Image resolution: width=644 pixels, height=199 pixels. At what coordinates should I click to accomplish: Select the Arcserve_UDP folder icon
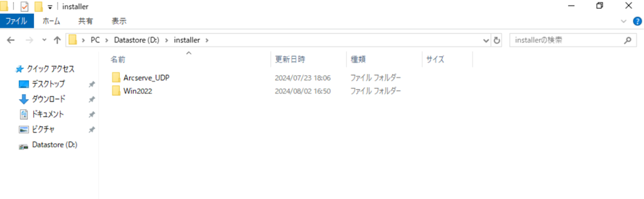117,78
